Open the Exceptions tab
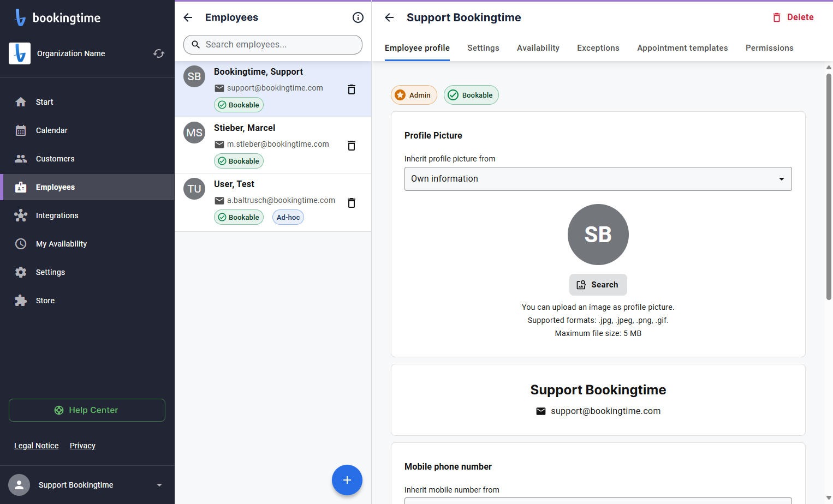833x504 pixels. (x=598, y=48)
